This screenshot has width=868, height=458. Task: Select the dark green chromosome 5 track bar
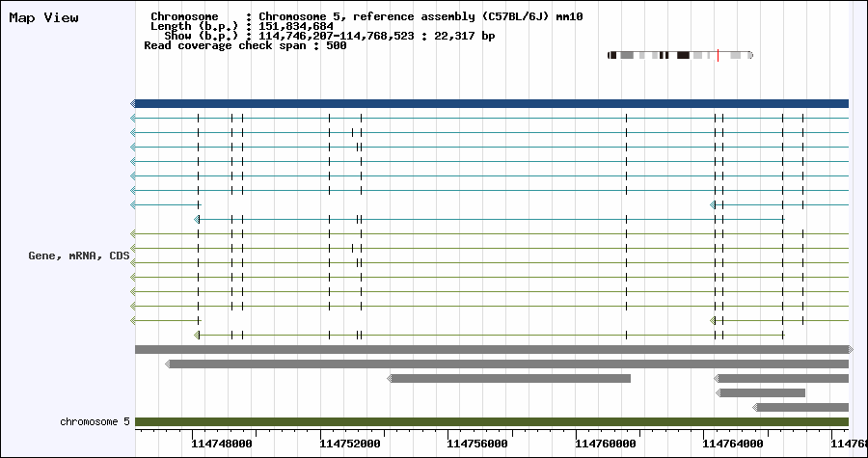point(492,421)
